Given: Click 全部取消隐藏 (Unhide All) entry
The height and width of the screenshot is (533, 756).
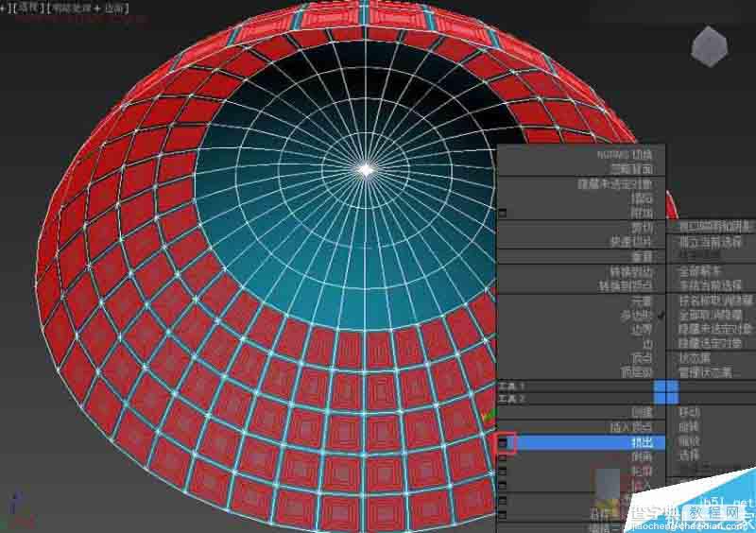Looking at the screenshot, I should [711, 316].
